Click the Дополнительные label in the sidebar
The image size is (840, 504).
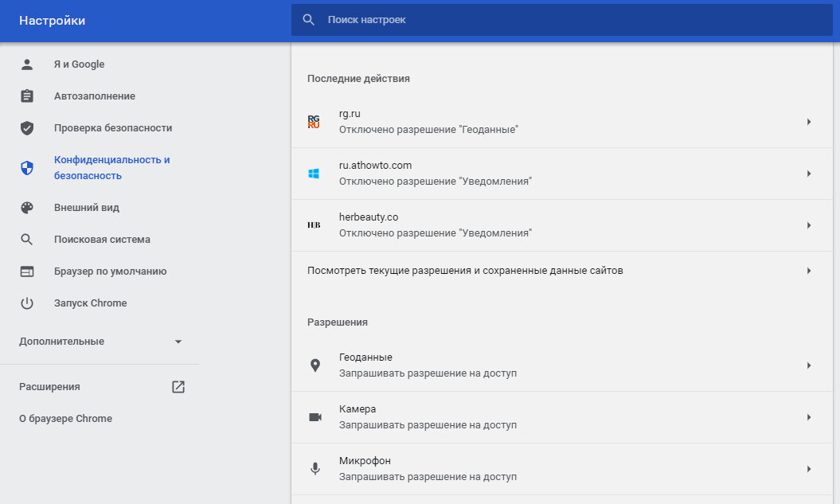coord(61,342)
